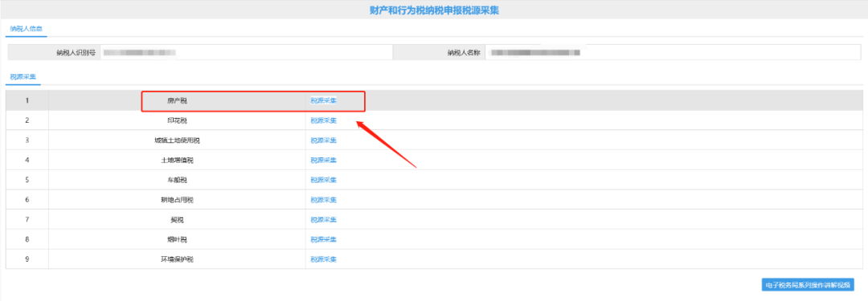Open 税源采集 link for 城镇土地使用税
Screen dimensions: 868x301
click(x=323, y=140)
